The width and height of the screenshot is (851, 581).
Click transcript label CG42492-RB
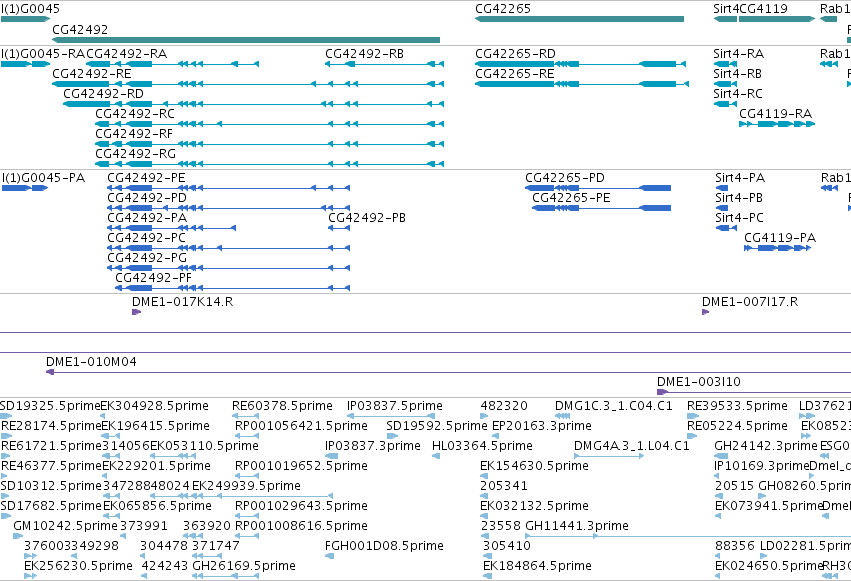point(365,54)
